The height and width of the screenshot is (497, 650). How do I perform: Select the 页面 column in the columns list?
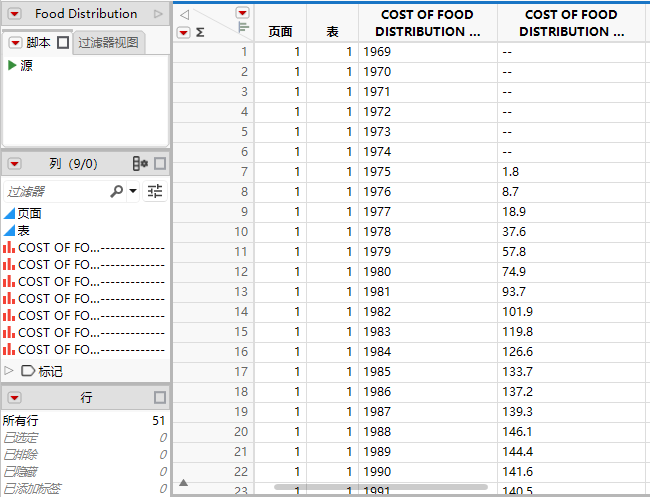[x=29, y=213]
